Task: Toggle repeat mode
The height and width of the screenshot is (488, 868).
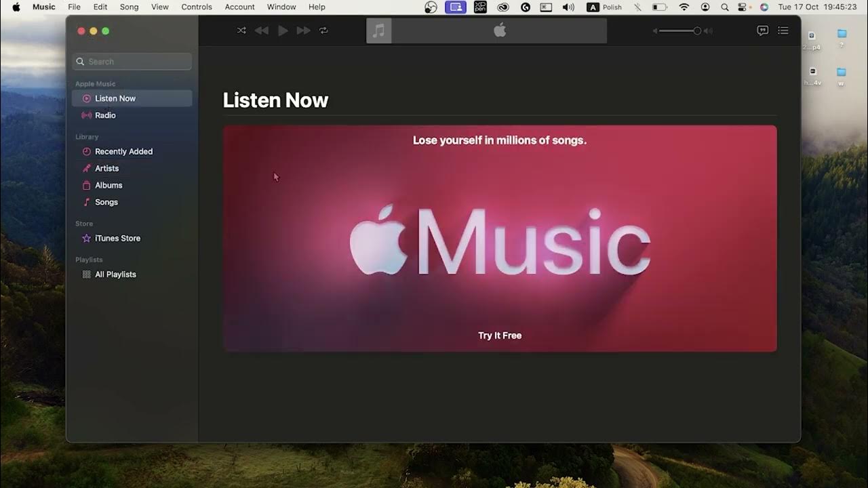Action: pyautogui.click(x=323, y=30)
